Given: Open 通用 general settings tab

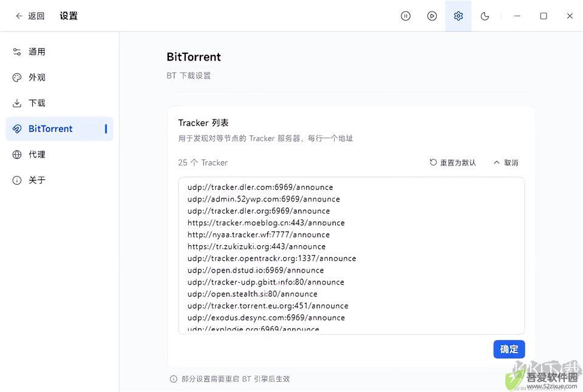Looking at the screenshot, I should (60, 52).
